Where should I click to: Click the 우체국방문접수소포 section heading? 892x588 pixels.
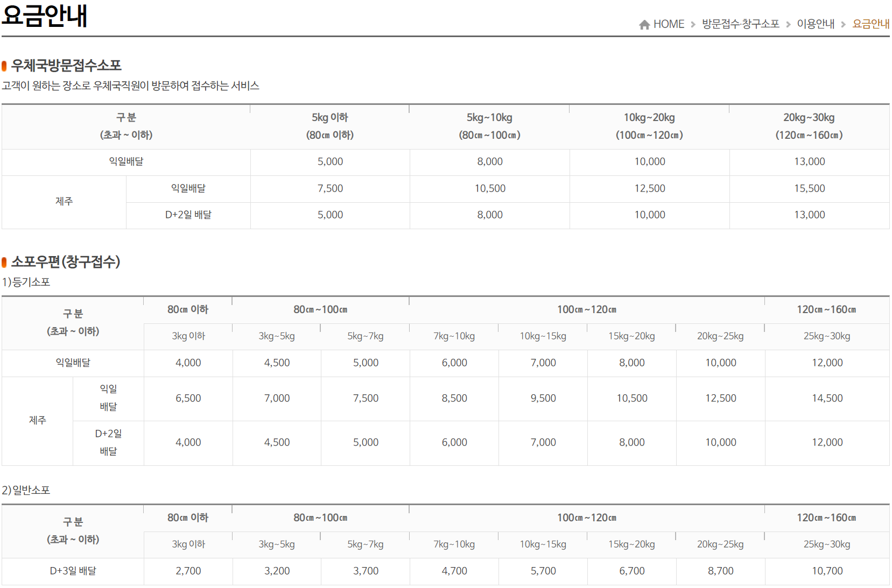(66, 66)
